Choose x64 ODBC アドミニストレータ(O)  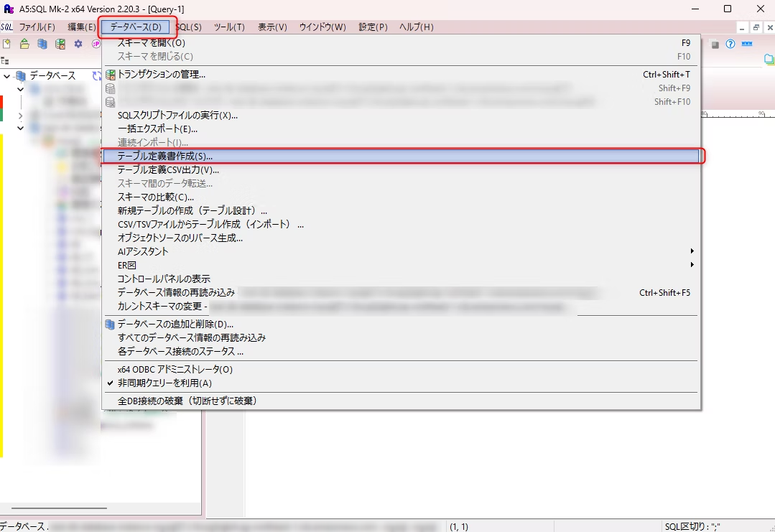(402, 370)
